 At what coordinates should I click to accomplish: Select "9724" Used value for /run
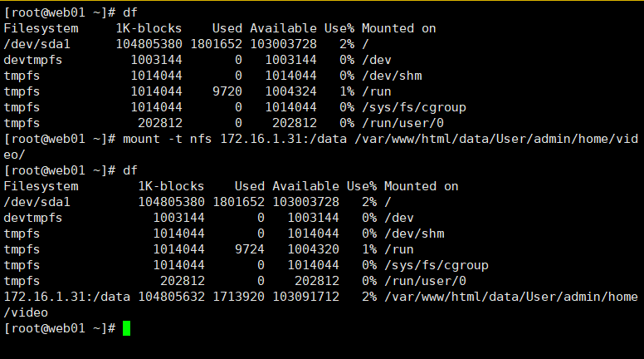[x=249, y=249]
